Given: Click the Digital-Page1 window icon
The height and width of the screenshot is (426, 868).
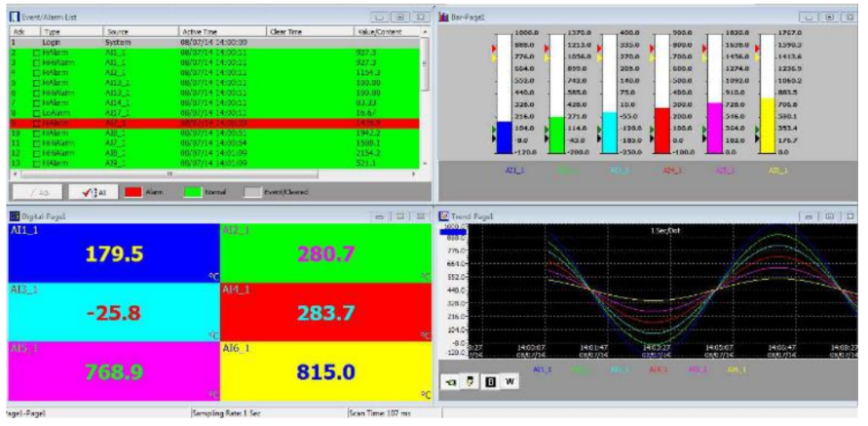Looking at the screenshot, I should (14, 215).
